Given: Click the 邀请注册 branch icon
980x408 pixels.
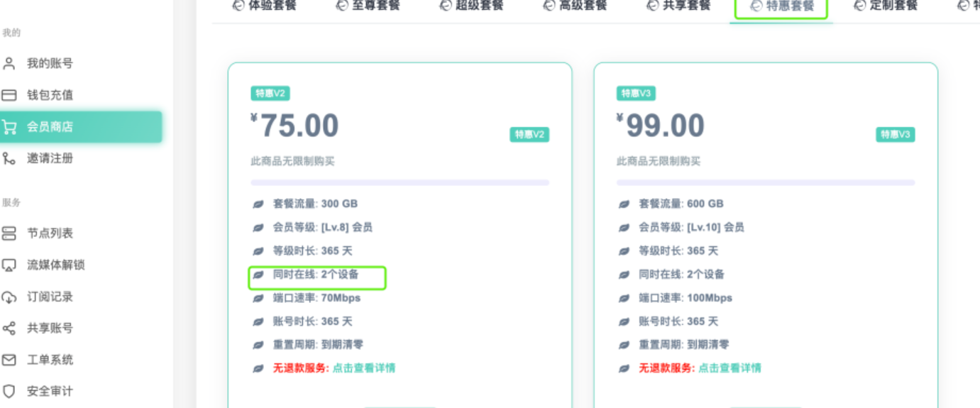Looking at the screenshot, I should 9,158.
